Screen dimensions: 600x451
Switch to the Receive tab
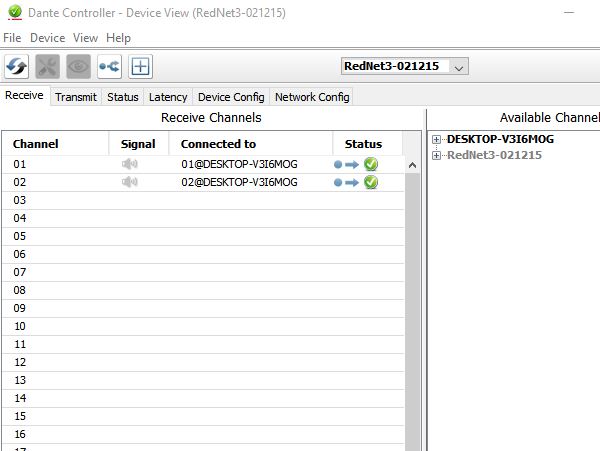24,95
